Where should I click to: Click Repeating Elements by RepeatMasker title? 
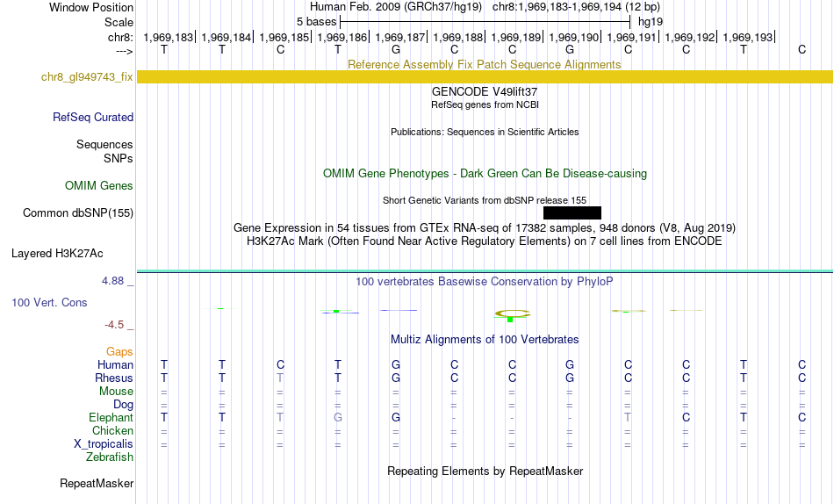point(485,472)
